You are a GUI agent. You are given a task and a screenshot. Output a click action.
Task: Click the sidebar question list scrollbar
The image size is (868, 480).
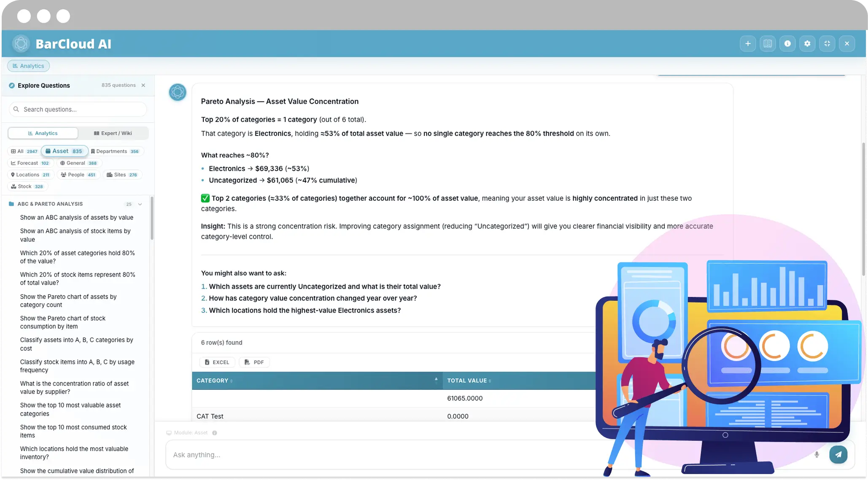click(152, 218)
